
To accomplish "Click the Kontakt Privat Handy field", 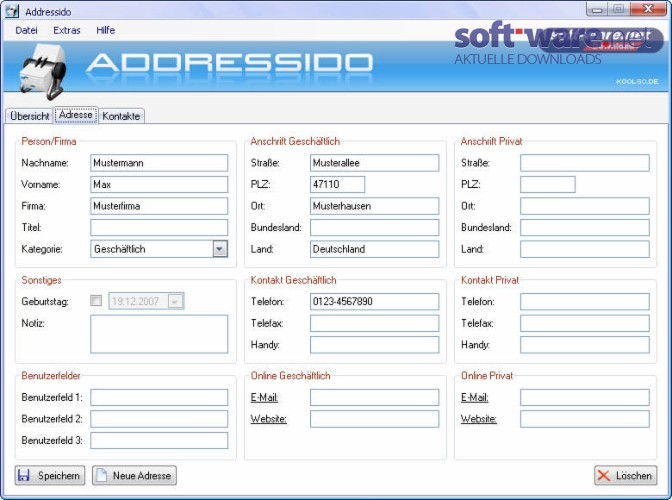I will point(585,344).
